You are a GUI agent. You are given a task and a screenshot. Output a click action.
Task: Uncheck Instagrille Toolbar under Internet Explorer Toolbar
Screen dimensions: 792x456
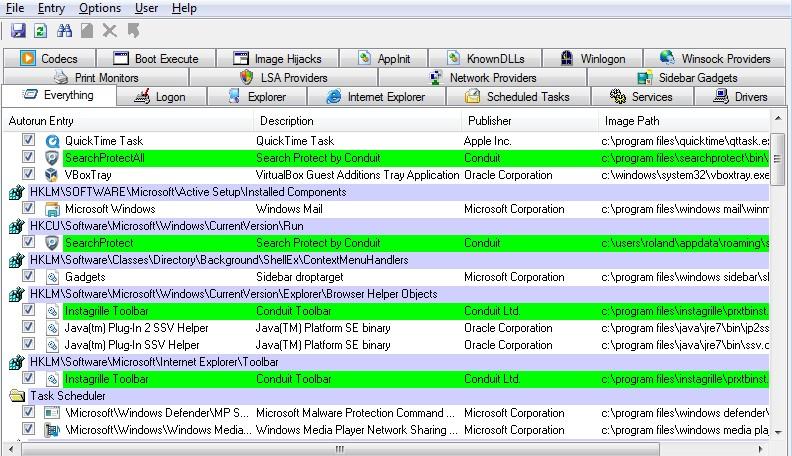(28, 378)
